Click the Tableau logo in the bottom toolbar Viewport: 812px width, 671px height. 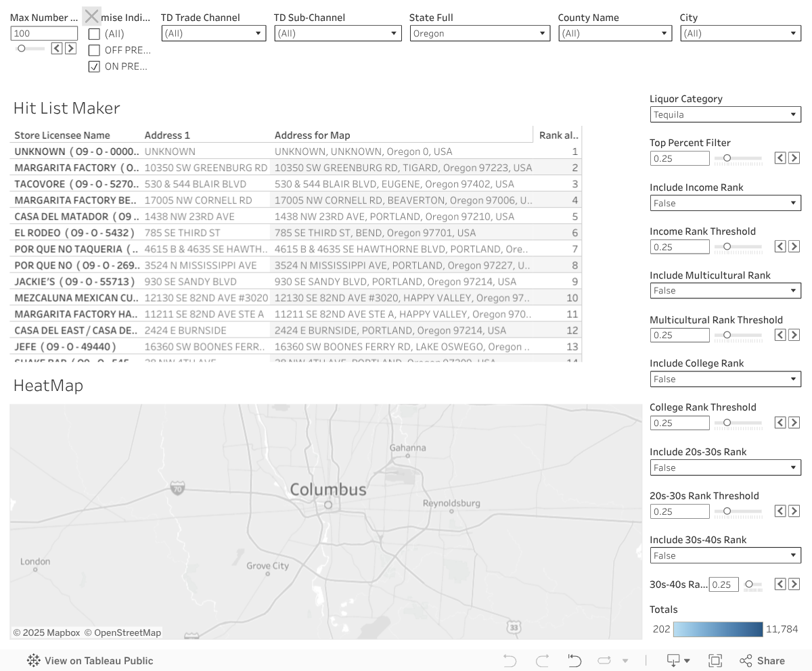pyautogui.click(x=32, y=660)
